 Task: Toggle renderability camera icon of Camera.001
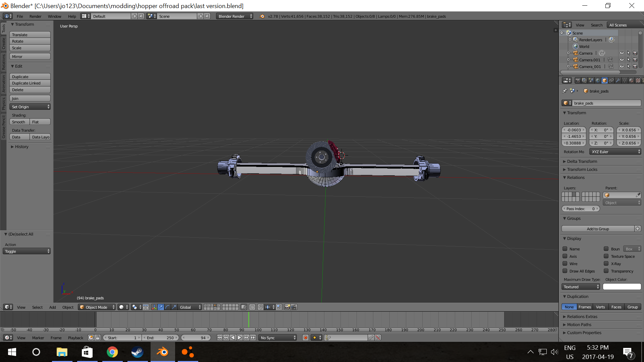(635, 60)
